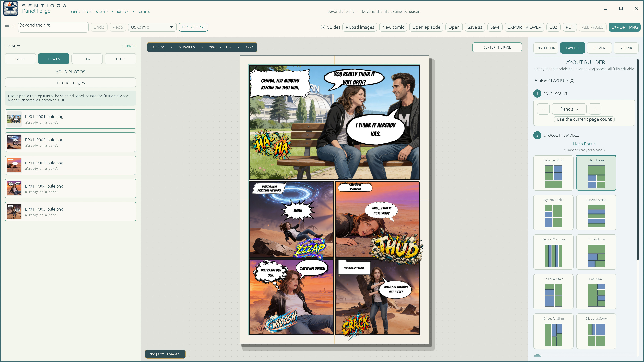Click the Load images toolbar button
Screen dimensions: 644x362
360,27
